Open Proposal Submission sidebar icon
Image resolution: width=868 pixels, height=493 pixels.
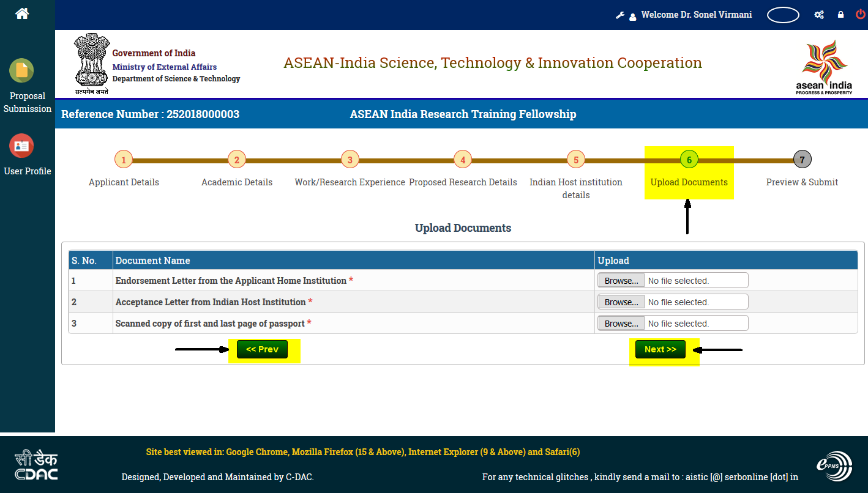coord(21,71)
